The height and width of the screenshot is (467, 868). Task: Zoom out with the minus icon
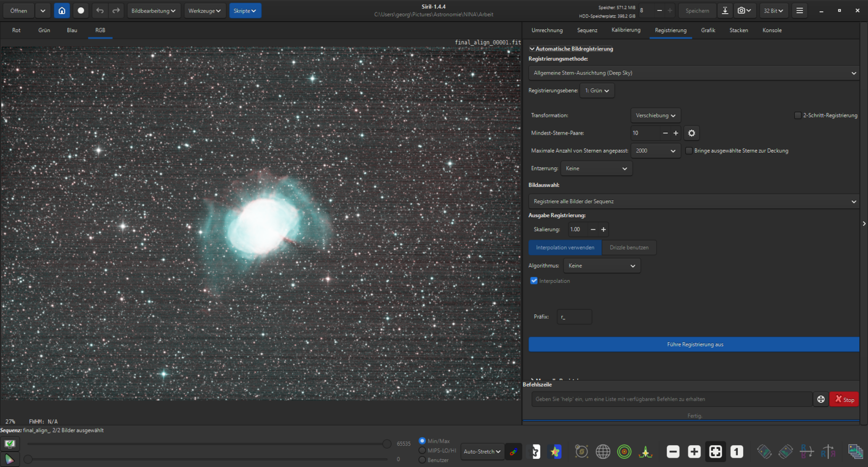[673, 452]
